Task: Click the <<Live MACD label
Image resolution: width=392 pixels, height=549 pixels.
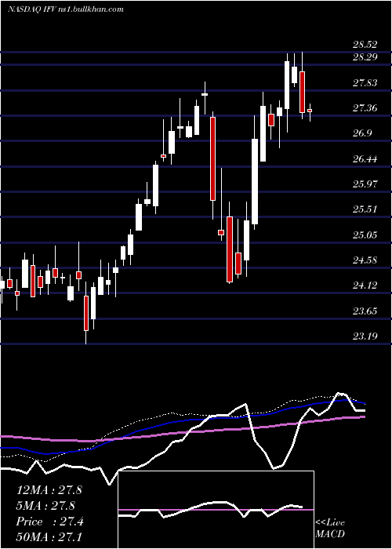Action: click(x=330, y=528)
